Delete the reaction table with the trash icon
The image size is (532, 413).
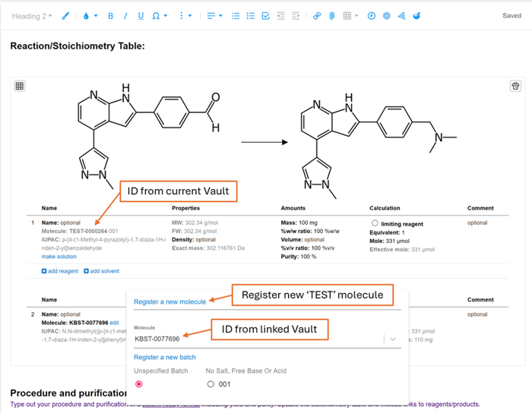tap(515, 86)
